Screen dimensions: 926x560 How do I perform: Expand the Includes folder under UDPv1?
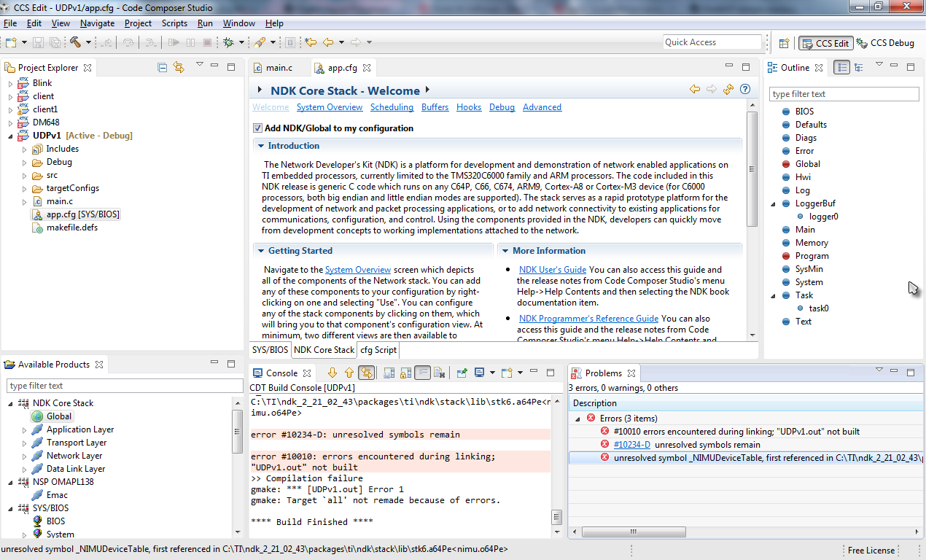(25, 149)
